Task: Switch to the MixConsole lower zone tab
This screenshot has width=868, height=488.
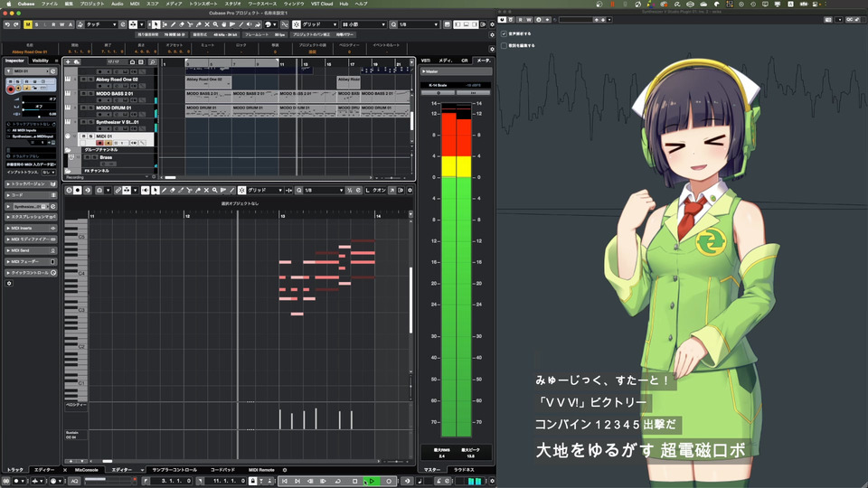Action: [87, 470]
